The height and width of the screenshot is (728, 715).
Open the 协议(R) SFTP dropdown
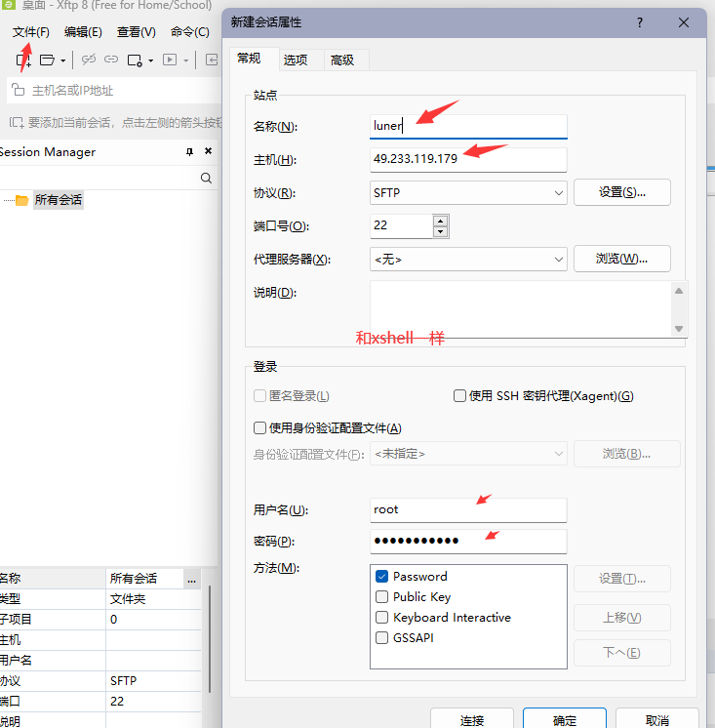tap(468, 192)
